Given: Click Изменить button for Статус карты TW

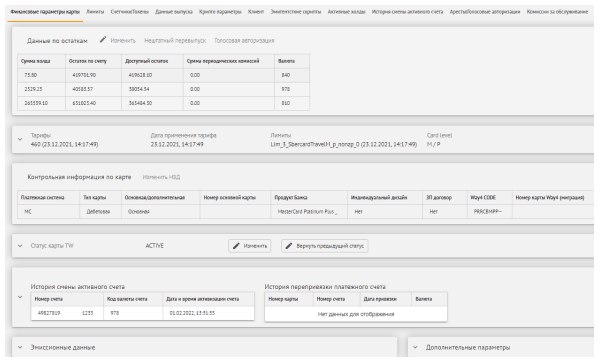Looking at the screenshot, I should [250, 246].
